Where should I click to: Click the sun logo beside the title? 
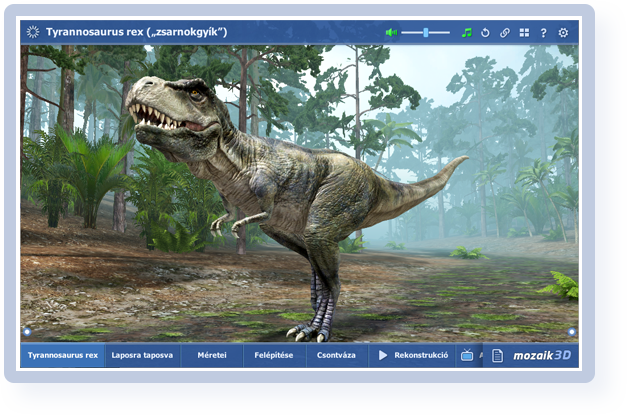pyautogui.click(x=33, y=32)
